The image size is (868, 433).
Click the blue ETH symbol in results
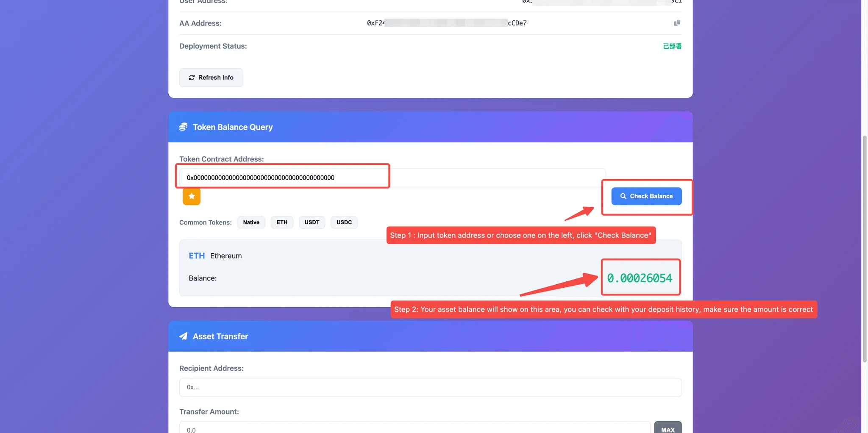[197, 256]
